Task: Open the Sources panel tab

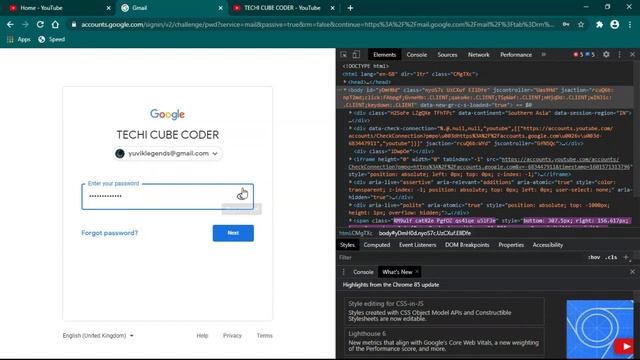Action: (447, 55)
